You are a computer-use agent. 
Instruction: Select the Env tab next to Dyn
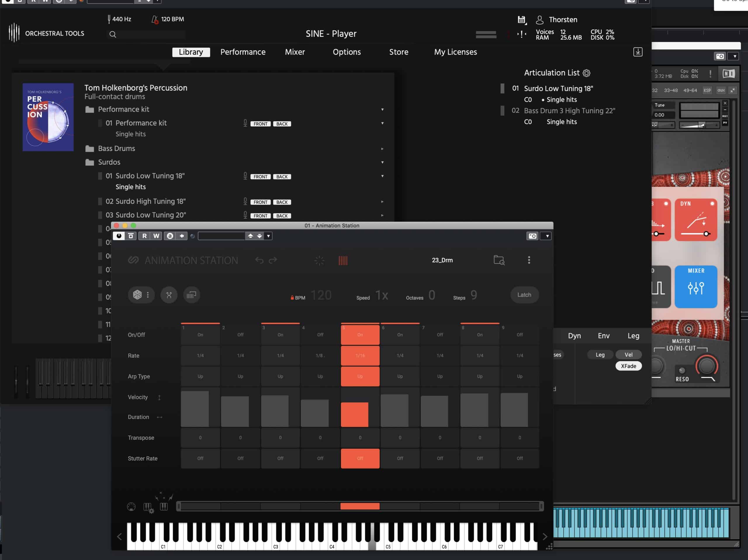tap(604, 335)
